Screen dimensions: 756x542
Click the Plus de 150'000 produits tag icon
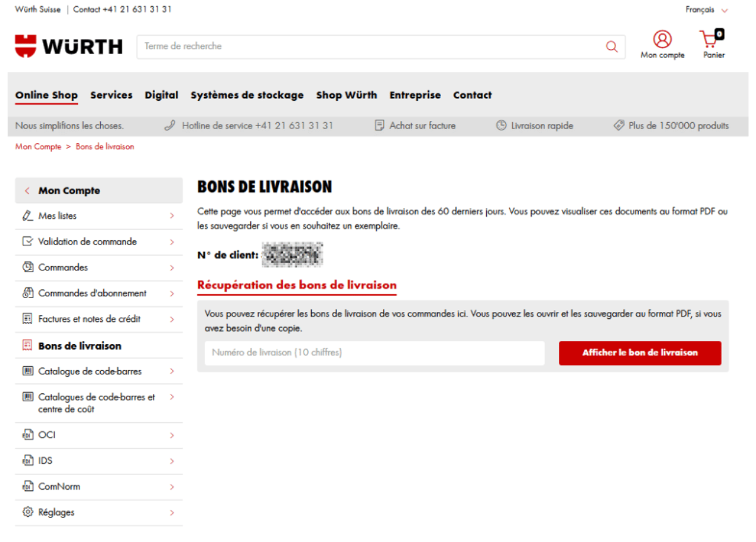[x=619, y=125]
